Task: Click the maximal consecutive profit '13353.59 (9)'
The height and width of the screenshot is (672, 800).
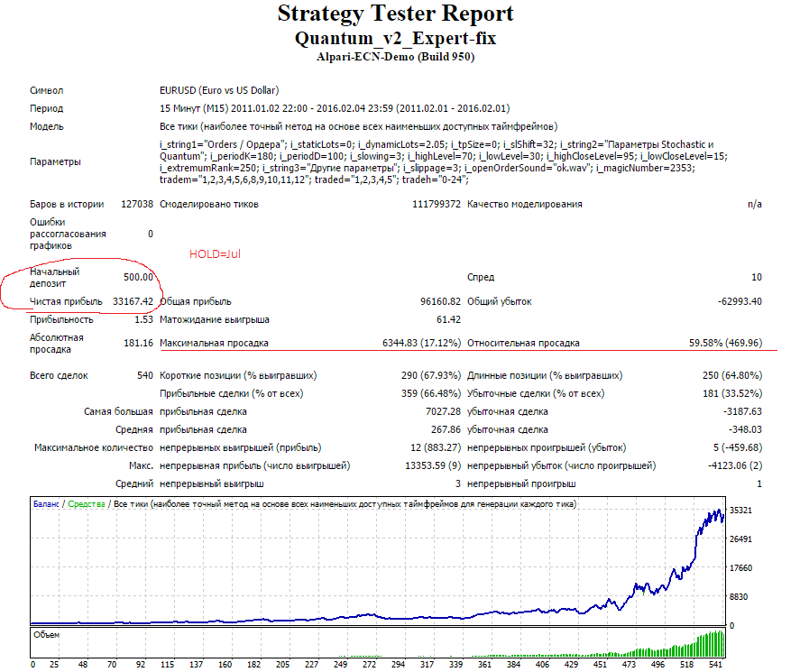Action: 433,465
